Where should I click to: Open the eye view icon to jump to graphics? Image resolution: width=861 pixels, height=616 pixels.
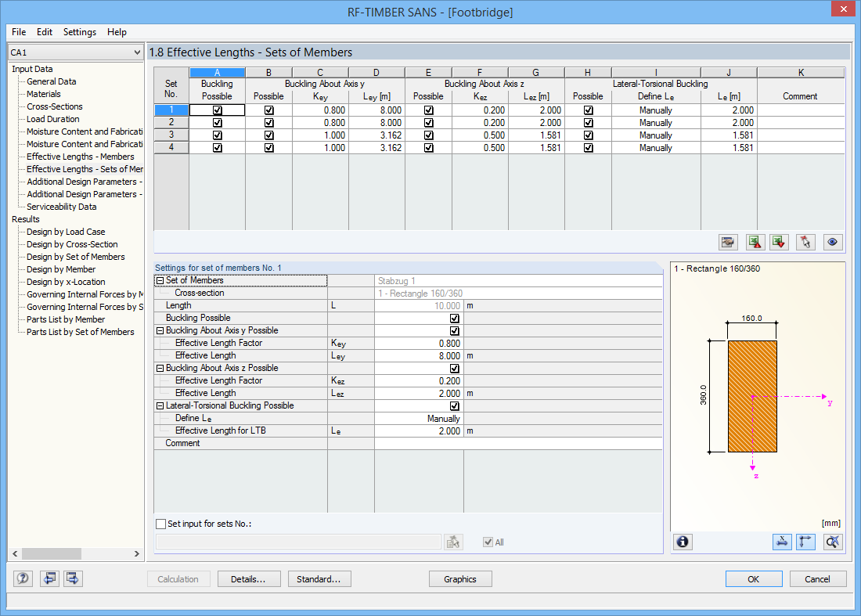[832, 242]
